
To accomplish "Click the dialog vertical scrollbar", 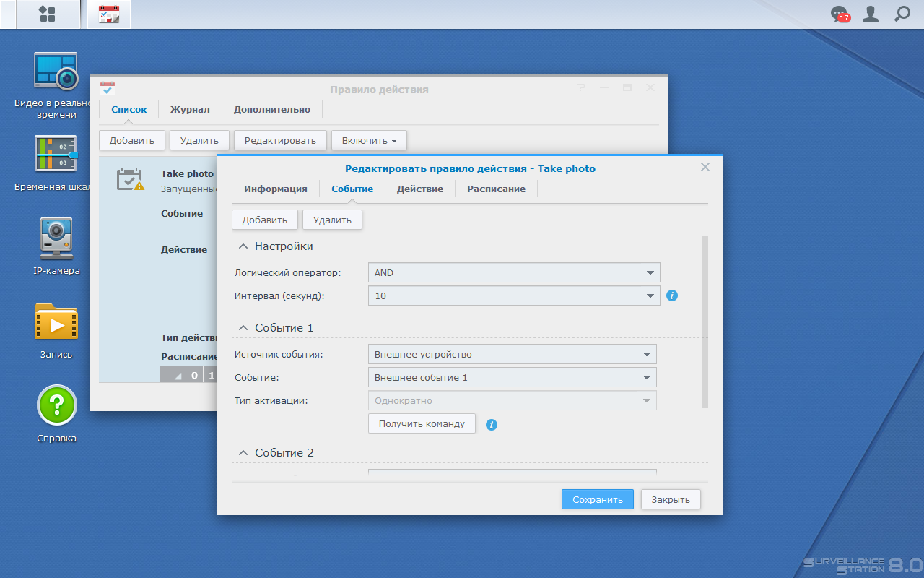I will coord(705,322).
